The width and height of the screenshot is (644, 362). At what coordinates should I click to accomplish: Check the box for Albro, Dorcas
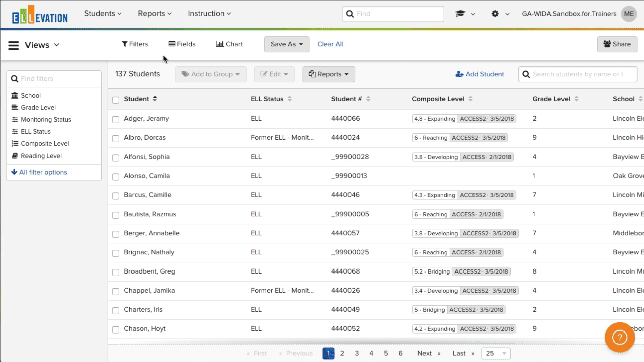[x=116, y=138]
